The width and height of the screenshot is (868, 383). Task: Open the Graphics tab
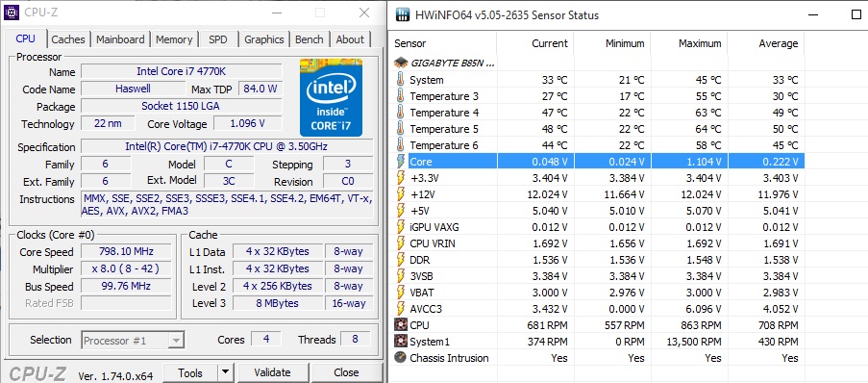click(x=264, y=39)
